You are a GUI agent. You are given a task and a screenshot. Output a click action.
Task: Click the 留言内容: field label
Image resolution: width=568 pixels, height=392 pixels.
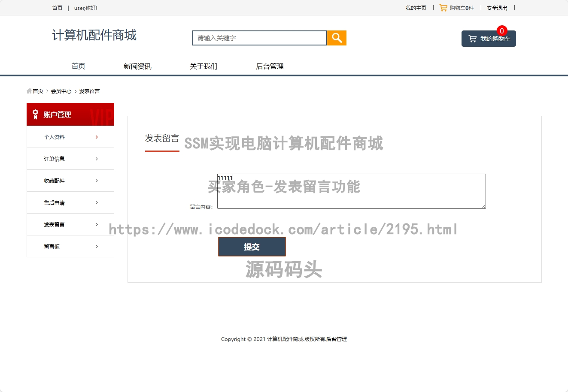pyautogui.click(x=201, y=207)
